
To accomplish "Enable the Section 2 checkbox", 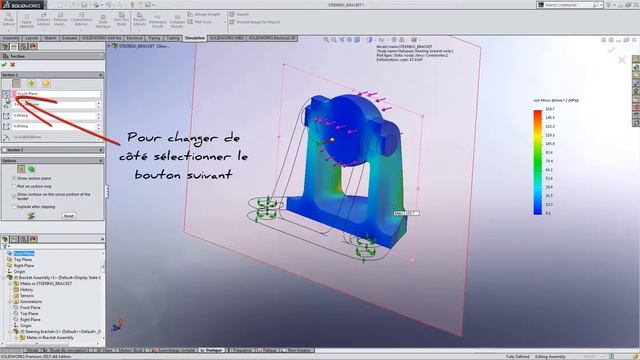I will (x=4, y=150).
